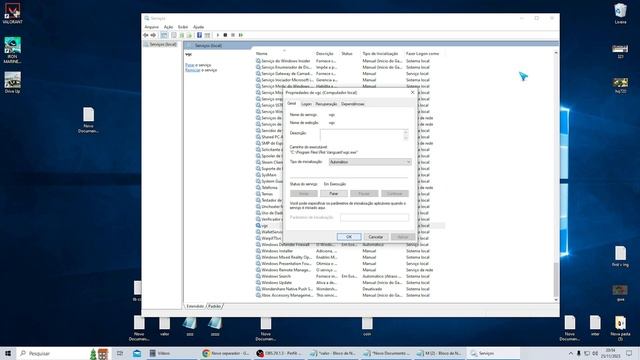Select the Windows Search service row

(x=350, y=276)
